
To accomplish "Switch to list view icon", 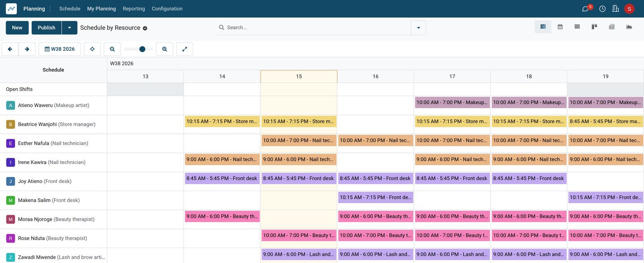I will coord(577,27).
